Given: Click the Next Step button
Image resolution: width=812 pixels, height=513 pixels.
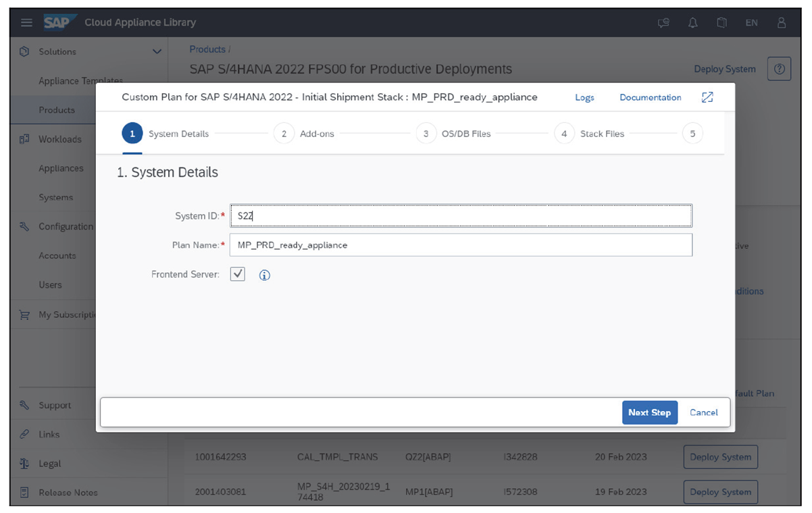Looking at the screenshot, I should [649, 412].
